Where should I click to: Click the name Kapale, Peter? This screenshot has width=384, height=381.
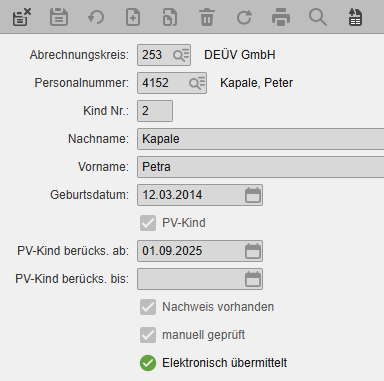point(256,83)
